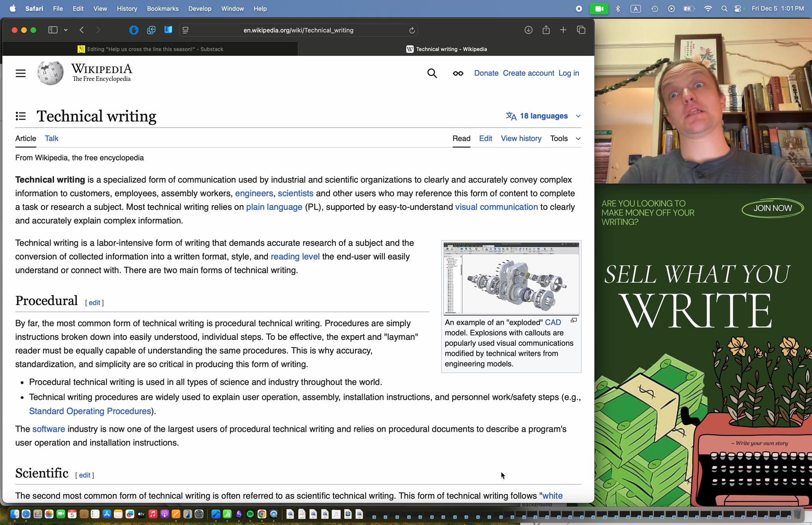The width and height of the screenshot is (812, 525).
Task: Open the Develop menu
Action: tap(200, 9)
